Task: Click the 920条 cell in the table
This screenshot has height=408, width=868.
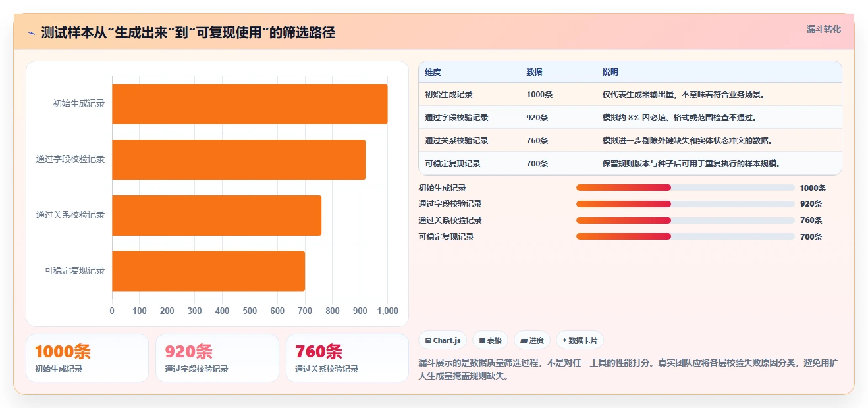Action: click(537, 118)
